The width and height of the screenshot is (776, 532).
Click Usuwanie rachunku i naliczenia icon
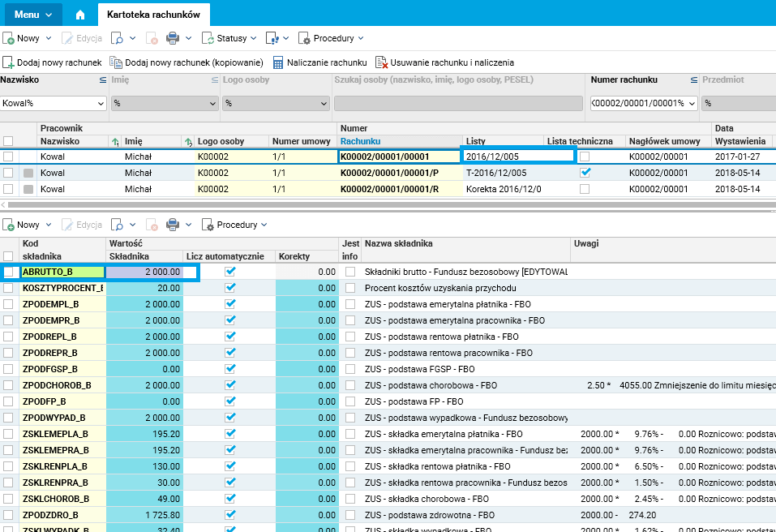pyautogui.click(x=381, y=62)
